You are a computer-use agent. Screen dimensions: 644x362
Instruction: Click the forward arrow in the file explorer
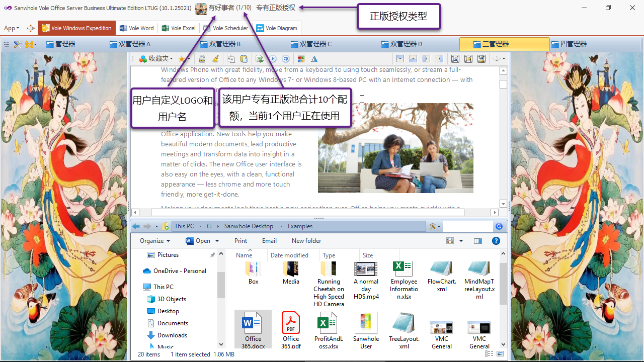coord(147,226)
